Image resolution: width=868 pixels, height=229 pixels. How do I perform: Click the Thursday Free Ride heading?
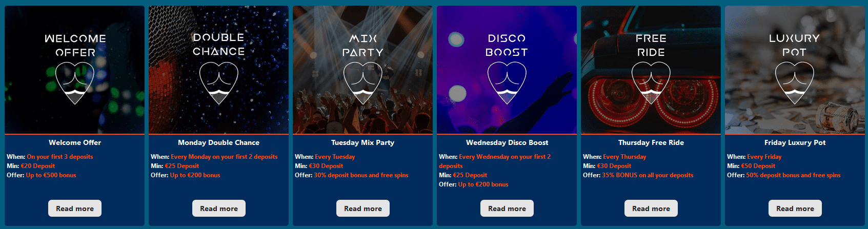click(x=651, y=142)
